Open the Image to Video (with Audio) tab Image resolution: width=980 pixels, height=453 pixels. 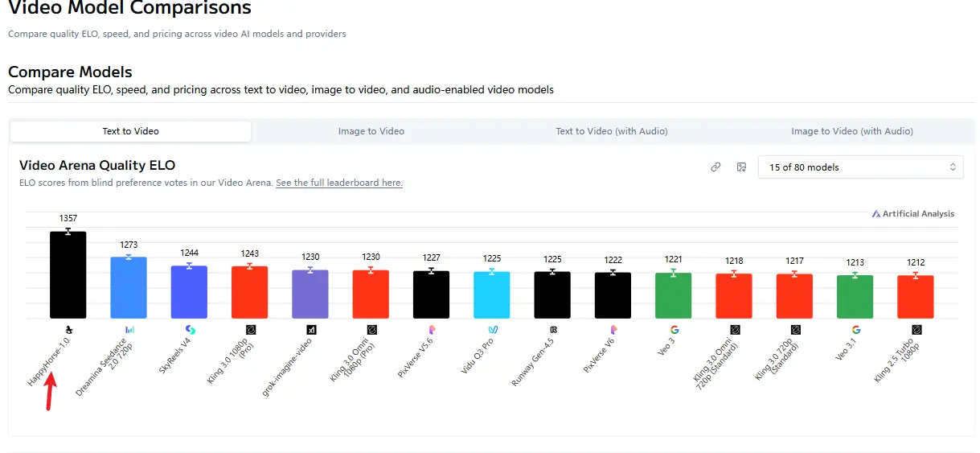tap(852, 131)
